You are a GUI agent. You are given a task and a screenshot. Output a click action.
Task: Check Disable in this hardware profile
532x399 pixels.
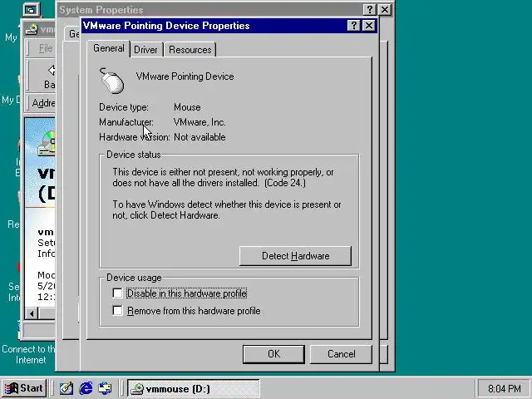point(117,293)
